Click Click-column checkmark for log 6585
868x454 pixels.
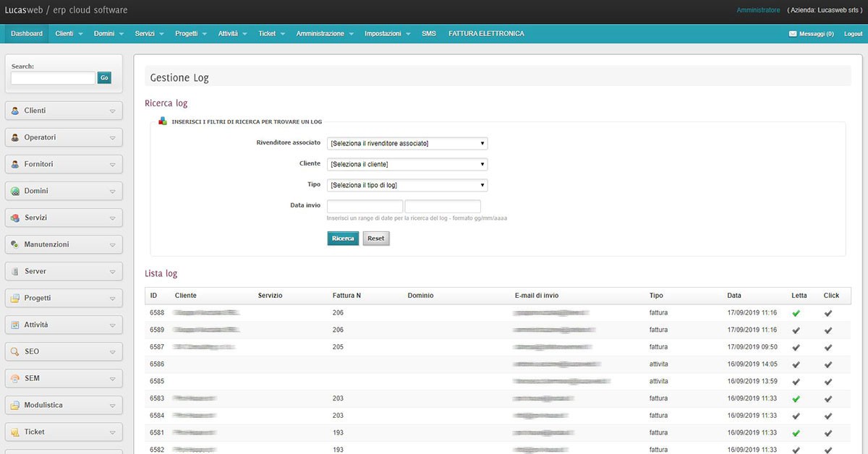(828, 381)
